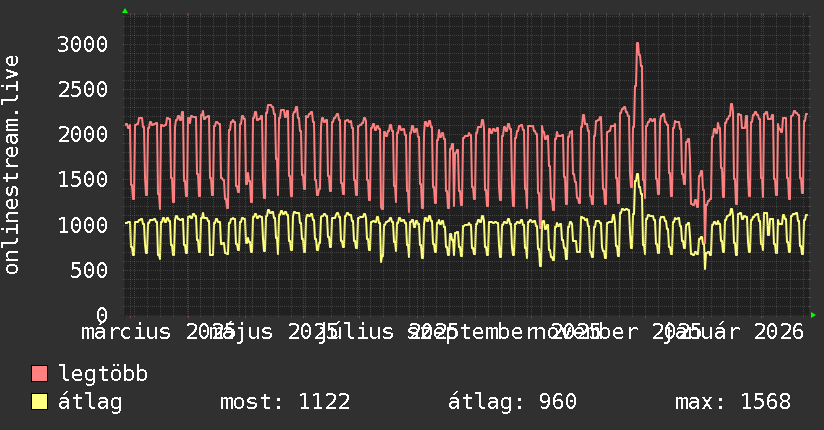Click the 1500 y-axis label
This screenshot has width=824, height=430.
[x=83, y=180]
